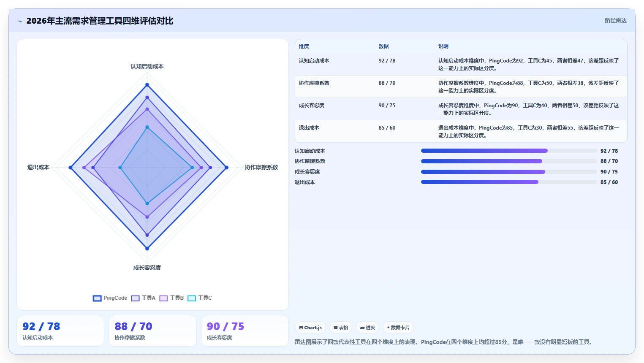Open the 90 / 75 成长容忍度 data card
This screenshot has height=363, width=644.
tap(245, 331)
